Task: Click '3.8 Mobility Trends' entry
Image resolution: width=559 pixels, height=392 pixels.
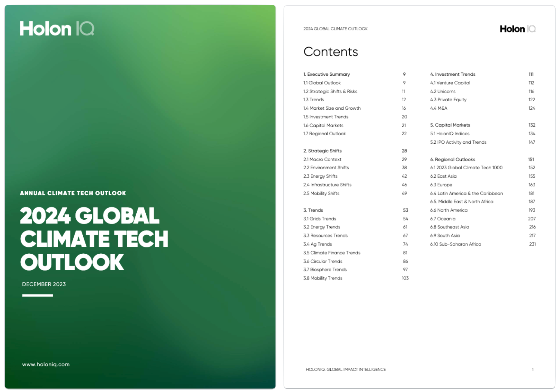Action: click(x=323, y=278)
